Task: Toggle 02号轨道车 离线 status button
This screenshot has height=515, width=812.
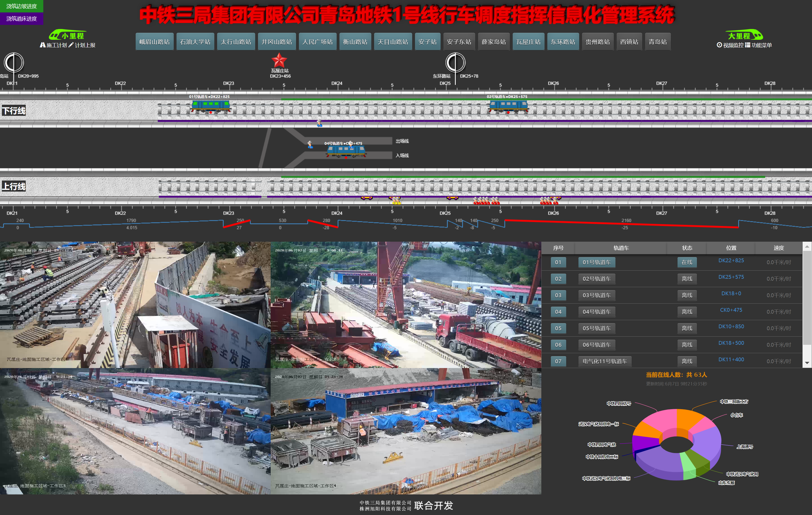Action: (687, 279)
